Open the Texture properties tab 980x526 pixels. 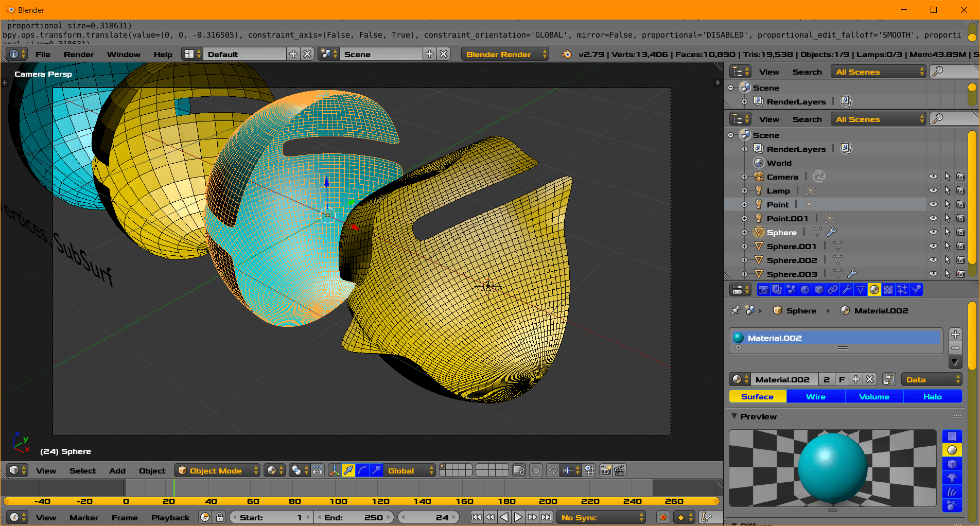pyautogui.click(x=888, y=290)
